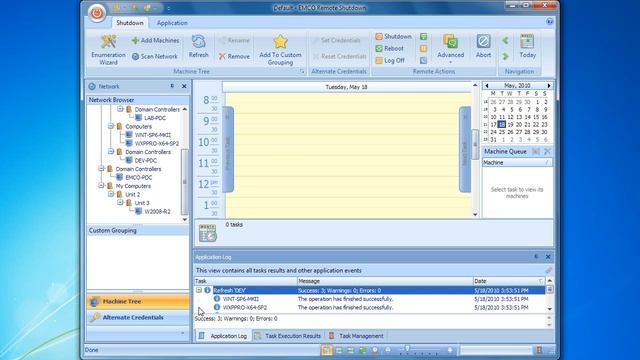
Task: Click Next Task side button
Action: click(465, 149)
